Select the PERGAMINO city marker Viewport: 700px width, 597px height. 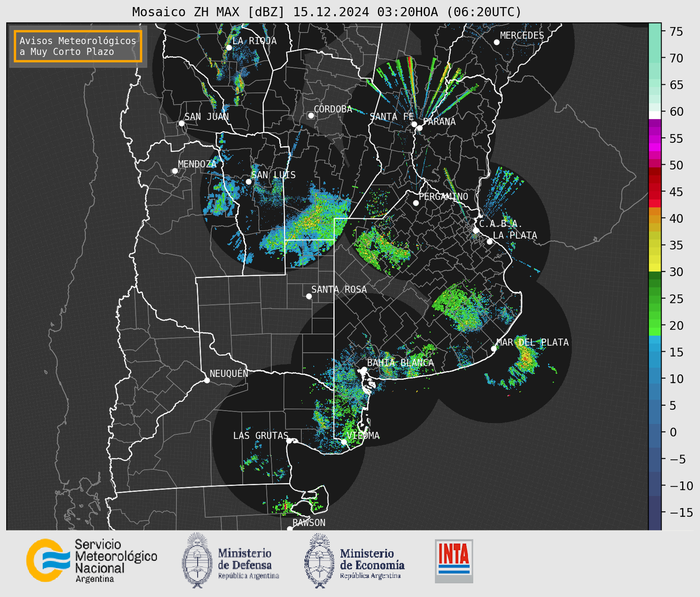click(416, 203)
